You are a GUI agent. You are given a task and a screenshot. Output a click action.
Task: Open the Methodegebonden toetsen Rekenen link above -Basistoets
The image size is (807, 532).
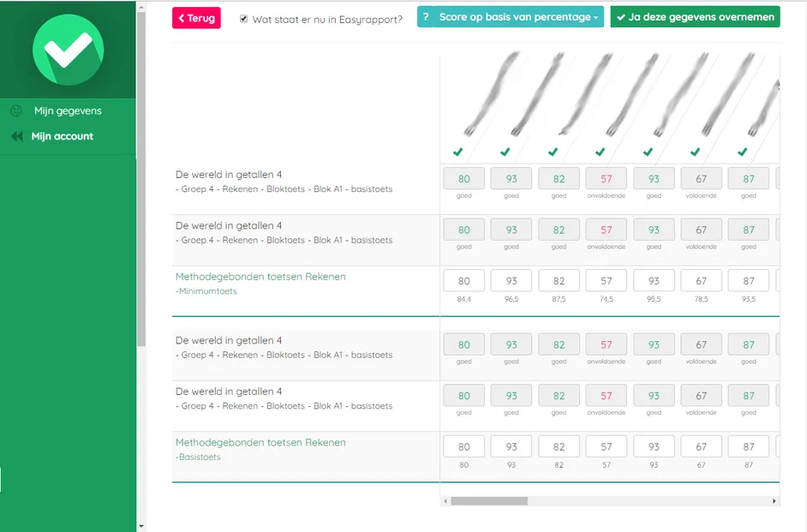[x=260, y=442]
